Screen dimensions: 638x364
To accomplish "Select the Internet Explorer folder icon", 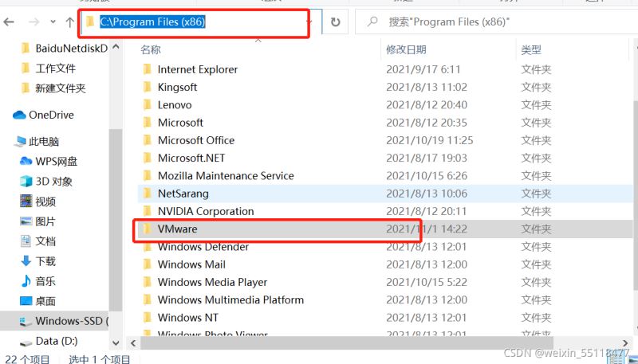I will click(x=148, y=69).
